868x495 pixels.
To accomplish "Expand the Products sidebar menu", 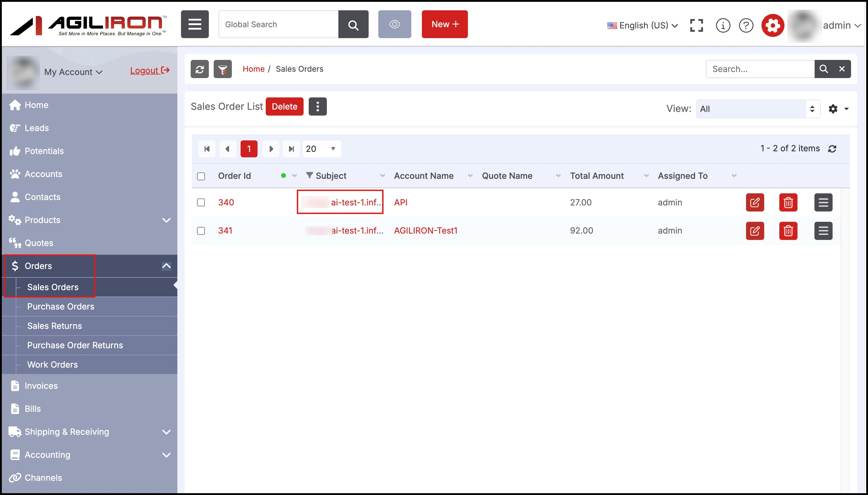I will tap(90, 220).
